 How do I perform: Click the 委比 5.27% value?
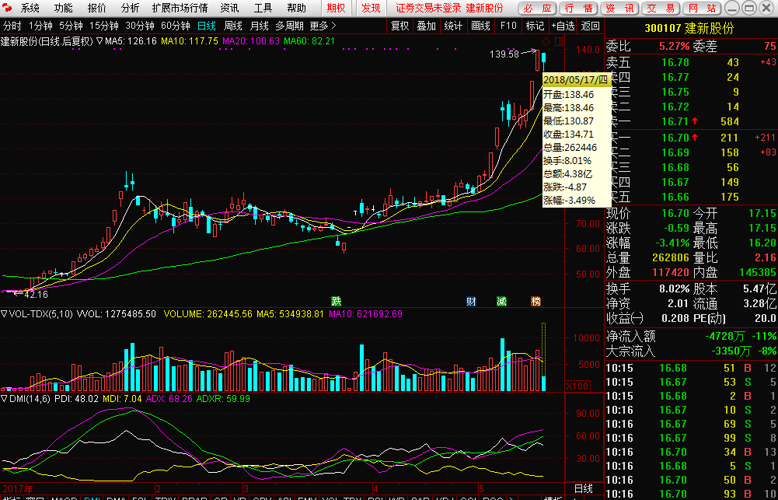point(674,47)
